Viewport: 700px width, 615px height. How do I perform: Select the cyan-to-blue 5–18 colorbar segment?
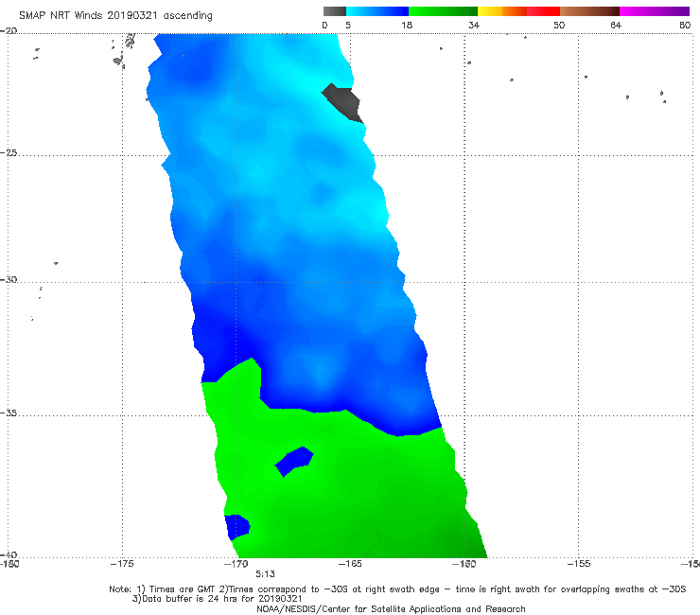coord(377,11)
